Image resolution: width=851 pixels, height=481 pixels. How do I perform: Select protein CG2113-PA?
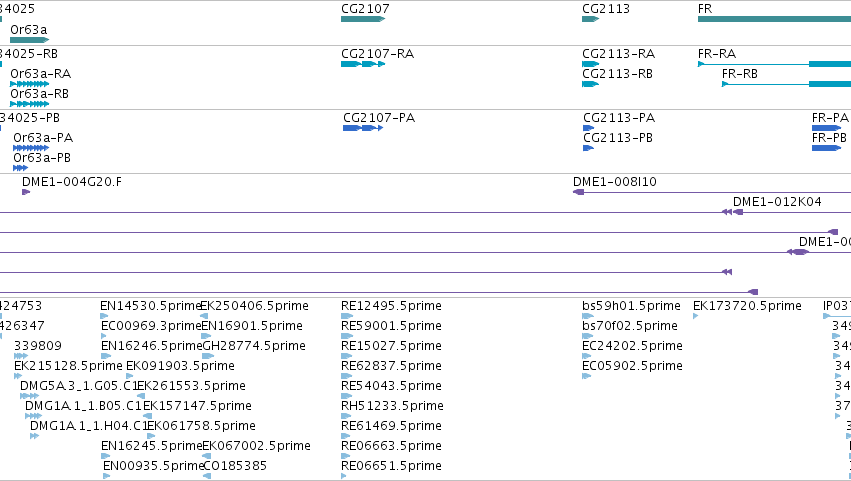588,128
